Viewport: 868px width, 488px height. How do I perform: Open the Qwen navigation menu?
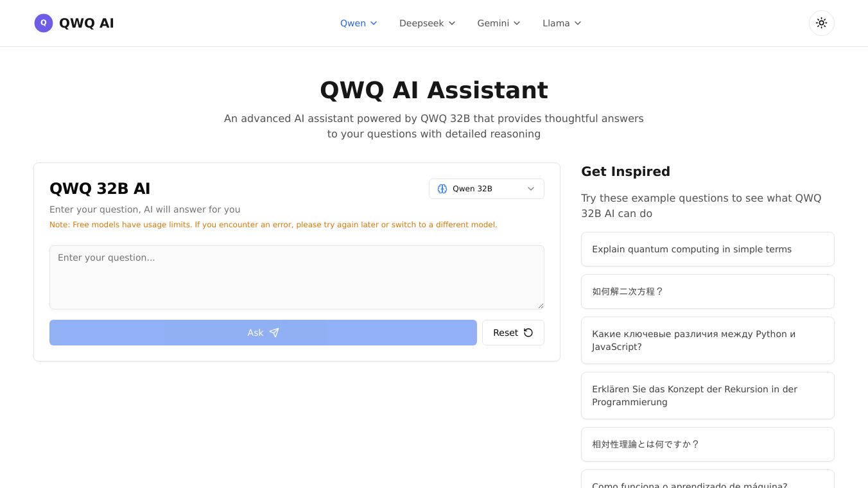click(x=359, y=23)
